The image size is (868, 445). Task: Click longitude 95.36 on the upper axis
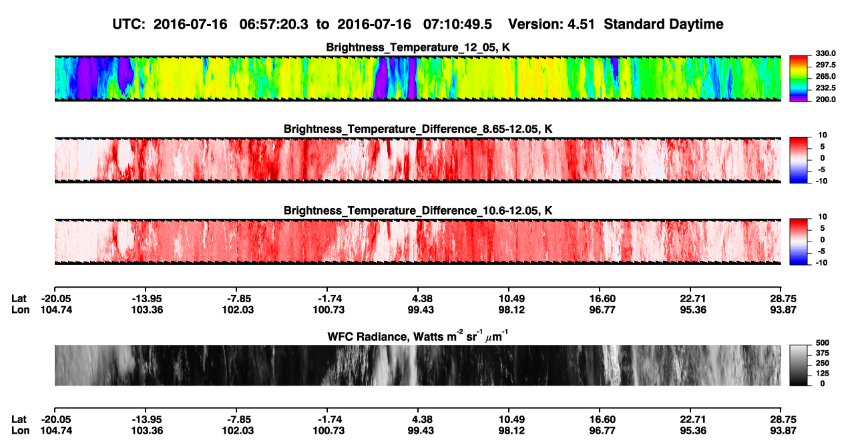[690, 310]
